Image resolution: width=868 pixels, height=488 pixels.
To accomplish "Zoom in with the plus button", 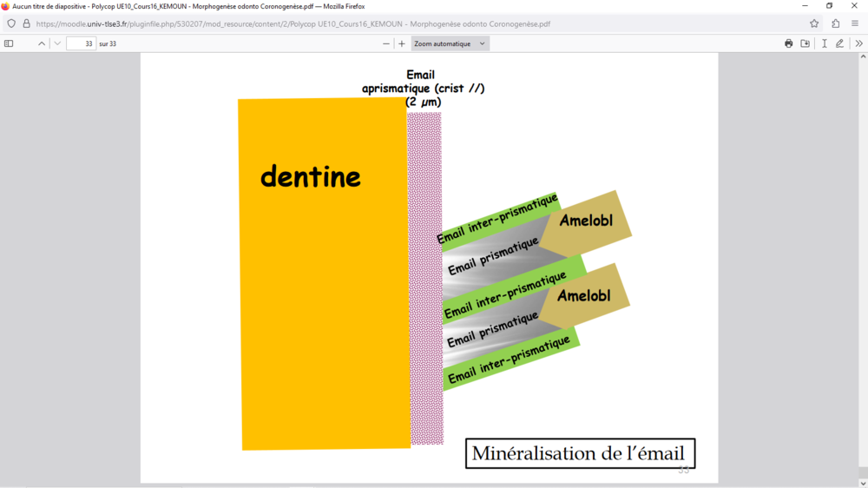I will pos(402,43).
